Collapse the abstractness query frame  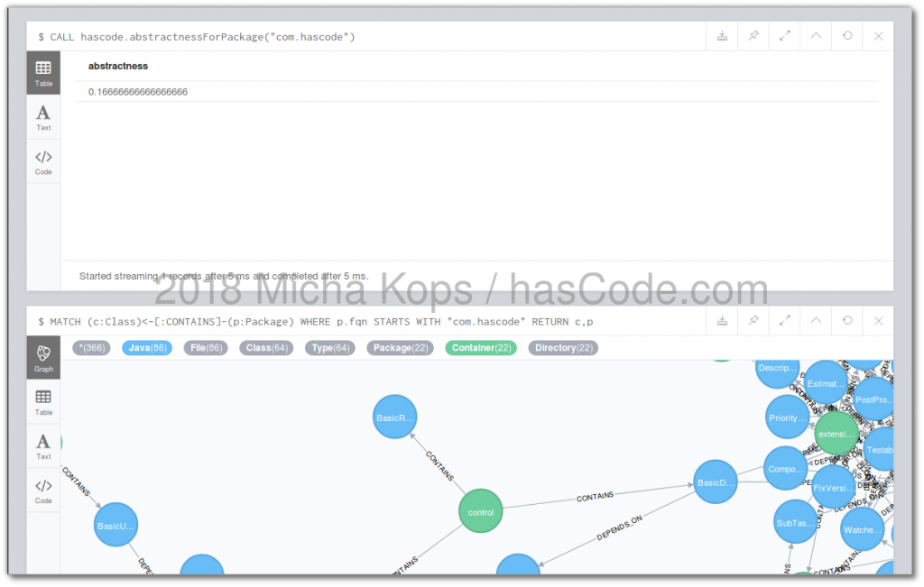tap(814, 36)
